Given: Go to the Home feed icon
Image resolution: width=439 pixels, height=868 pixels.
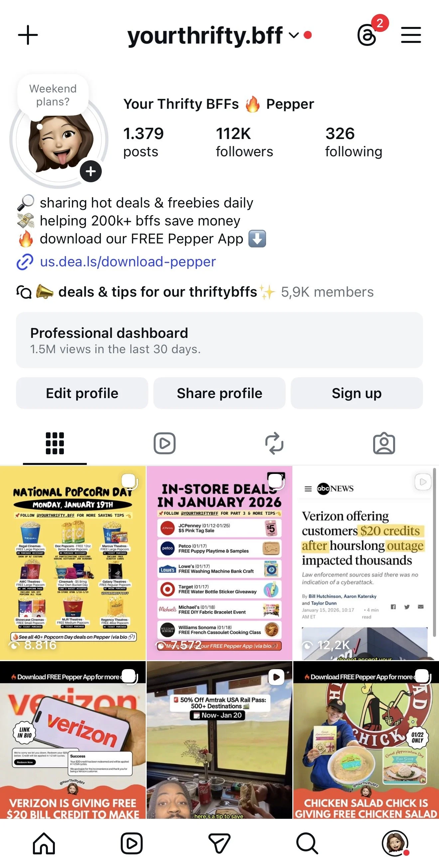Looking at the screenshot, I should tap(44, 843).
